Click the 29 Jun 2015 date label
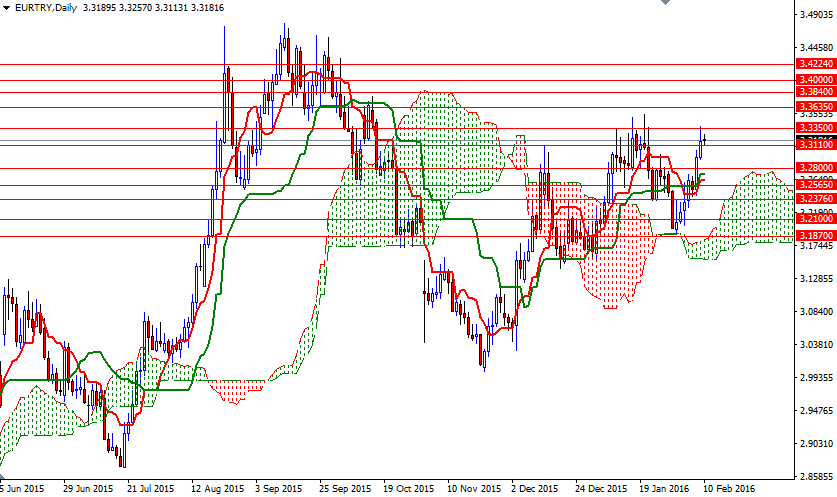The height and width of the screenshot is (497, 837). click(88, 488)
